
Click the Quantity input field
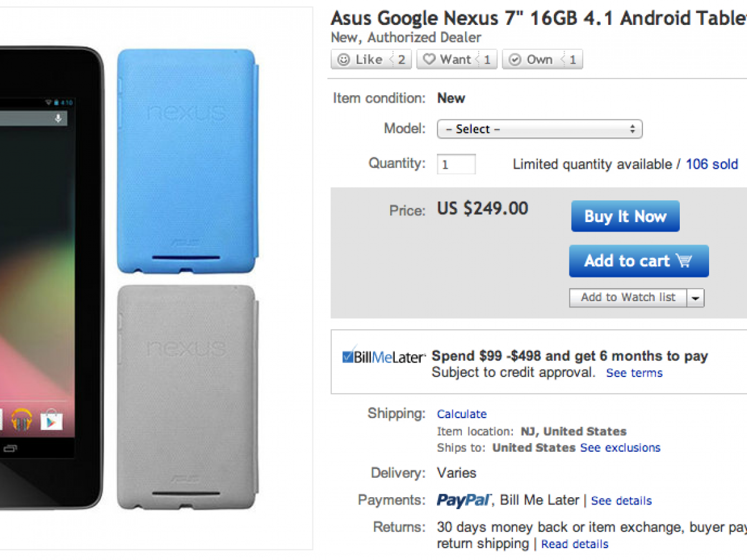tap(456, 164)
